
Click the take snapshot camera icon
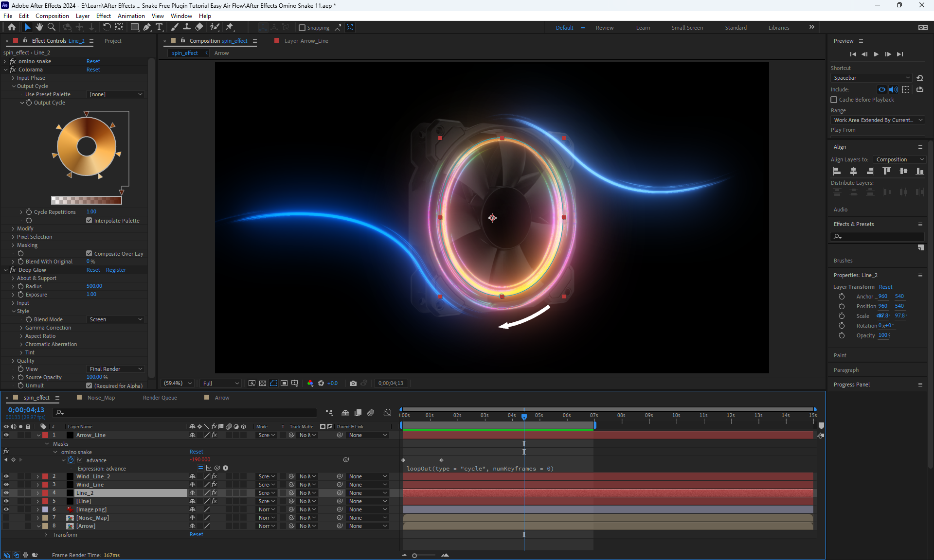coord(353,383)
